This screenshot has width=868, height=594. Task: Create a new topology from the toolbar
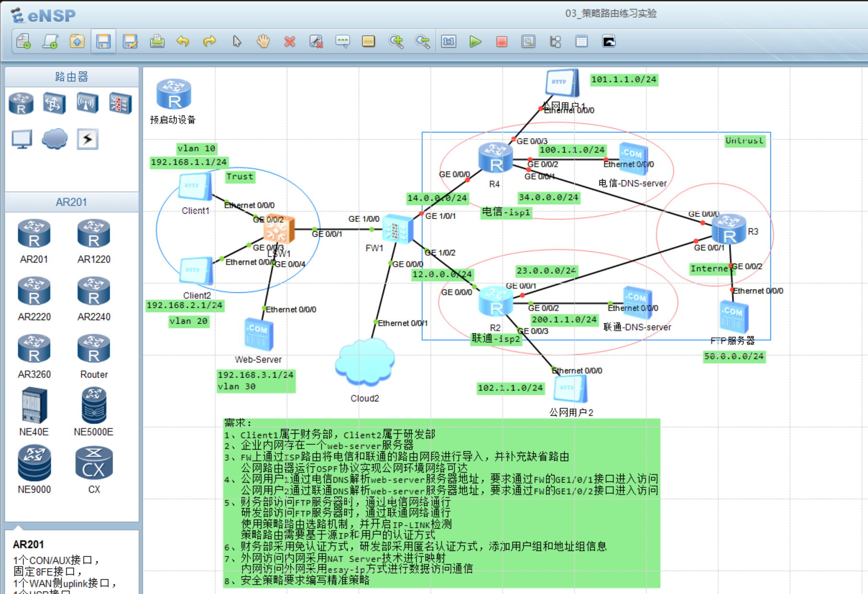point(23,42)
